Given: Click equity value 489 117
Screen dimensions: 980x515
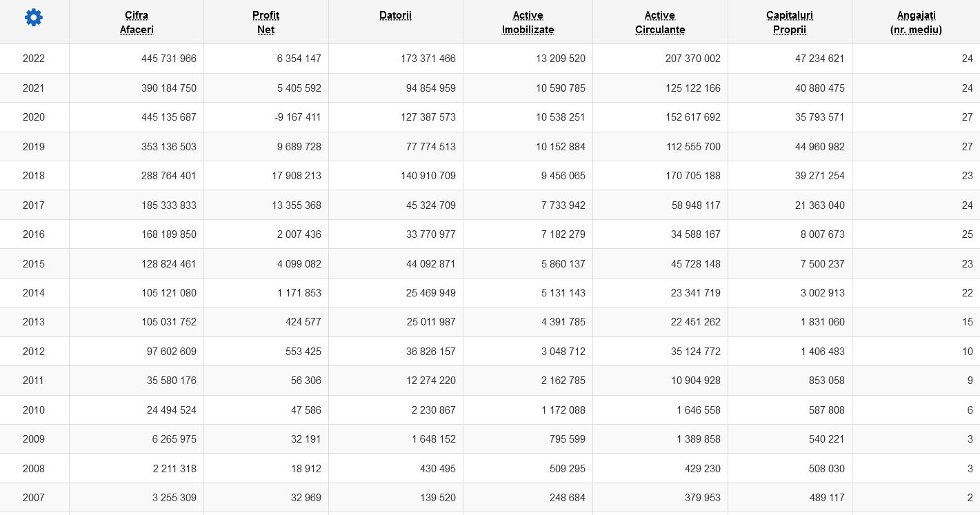Looking at the screenshot, I should click(827, 498).
